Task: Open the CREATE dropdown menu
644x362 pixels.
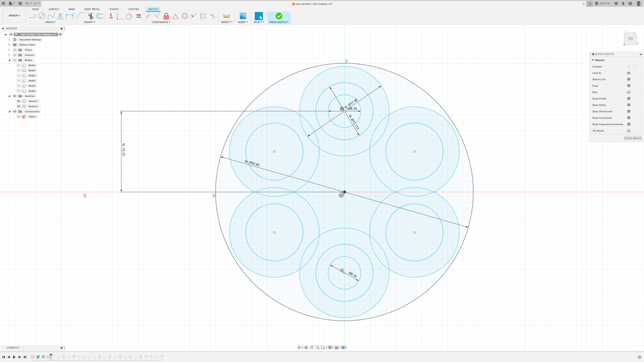Action: (50, 22)
